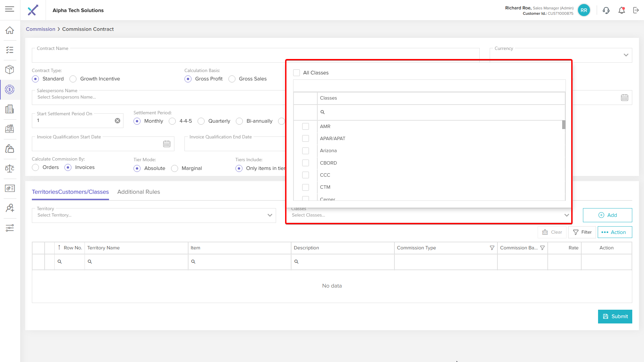Go to the Commission breadcrumb link
644x362 pixels.
40,29
